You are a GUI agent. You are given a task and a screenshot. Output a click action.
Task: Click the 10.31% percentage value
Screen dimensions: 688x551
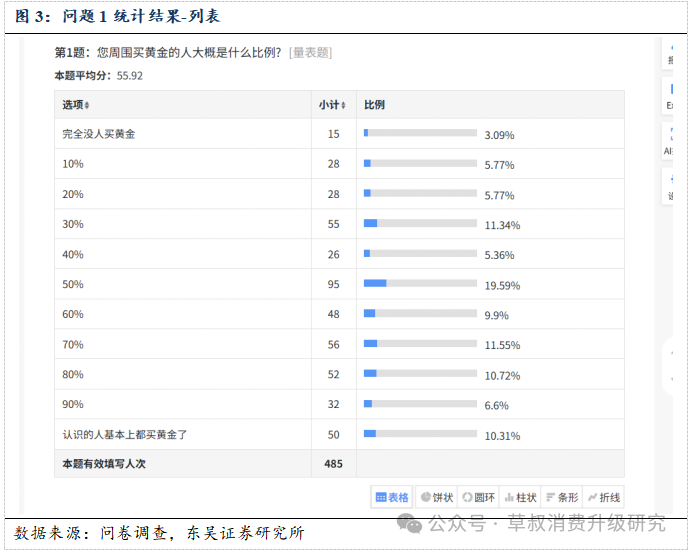point(502,436)
